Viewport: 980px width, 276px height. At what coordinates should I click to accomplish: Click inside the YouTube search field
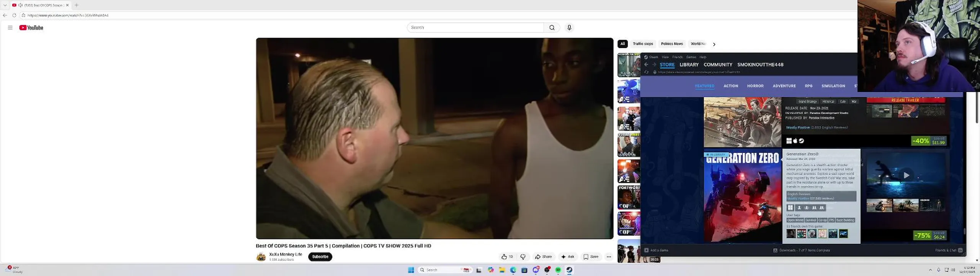tap(475, 28)
